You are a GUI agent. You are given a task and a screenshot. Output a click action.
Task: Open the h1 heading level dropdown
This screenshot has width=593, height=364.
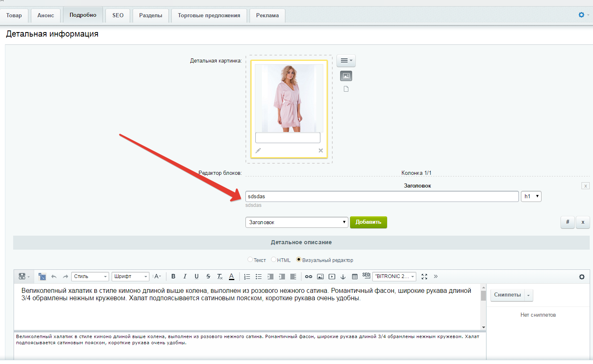(531, 197)
